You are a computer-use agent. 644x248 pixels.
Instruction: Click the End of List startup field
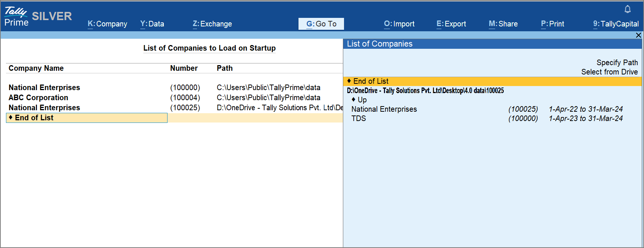point(87,118)
